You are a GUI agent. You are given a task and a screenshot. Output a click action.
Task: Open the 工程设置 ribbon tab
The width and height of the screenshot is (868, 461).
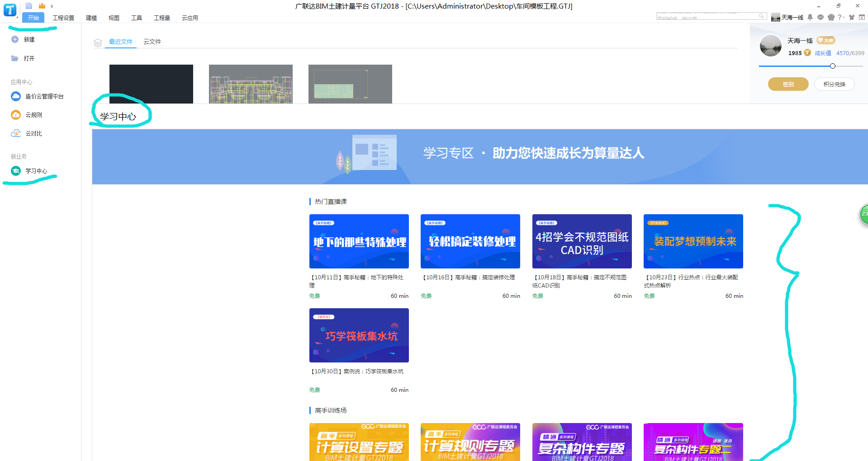coord(63,18)
